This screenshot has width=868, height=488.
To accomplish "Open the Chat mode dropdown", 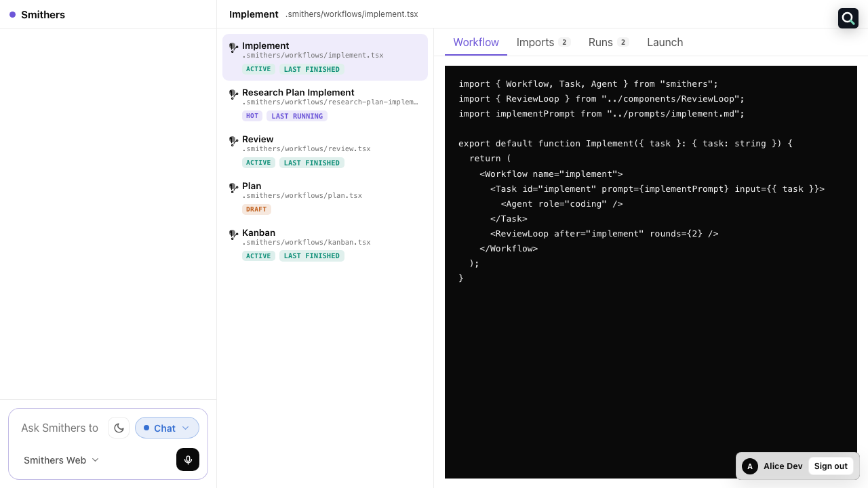I will (167, 428).
